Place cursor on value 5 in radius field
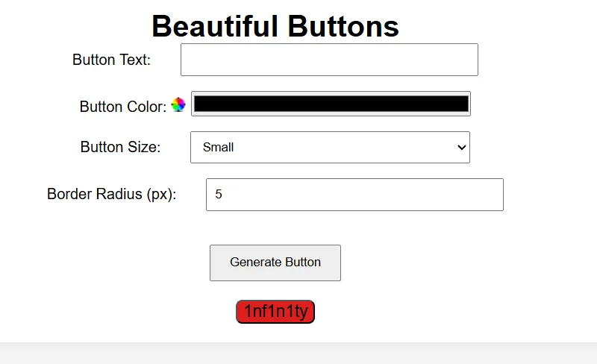The width and height of the screenshot is (597, 364). pos(219,194)
